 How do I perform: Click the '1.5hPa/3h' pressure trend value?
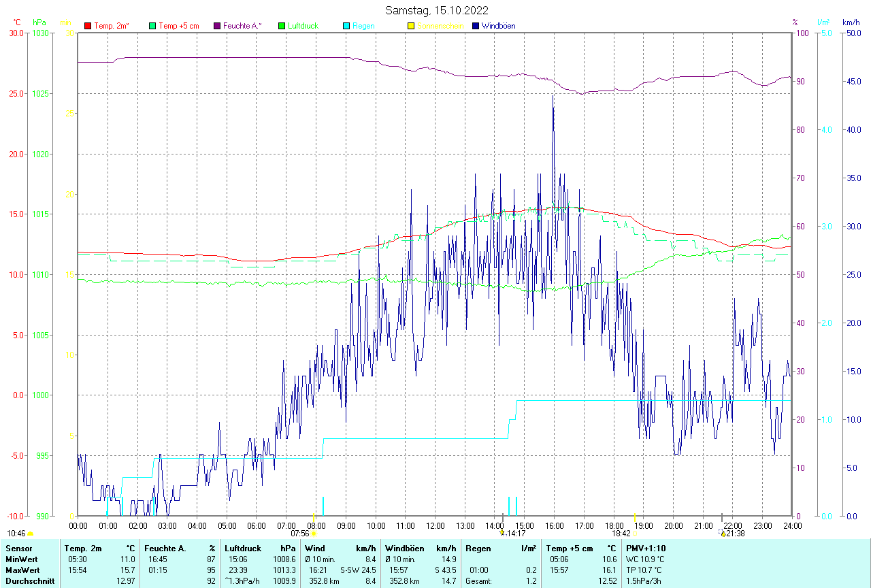coord(644,581)
